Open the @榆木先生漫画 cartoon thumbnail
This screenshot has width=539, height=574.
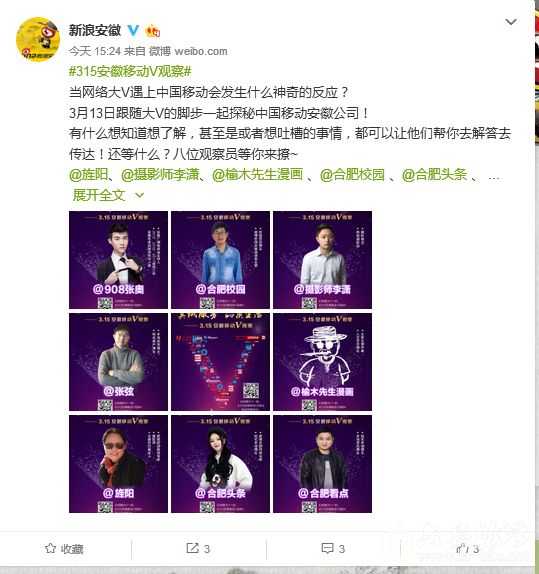click(x=323, y=362)
